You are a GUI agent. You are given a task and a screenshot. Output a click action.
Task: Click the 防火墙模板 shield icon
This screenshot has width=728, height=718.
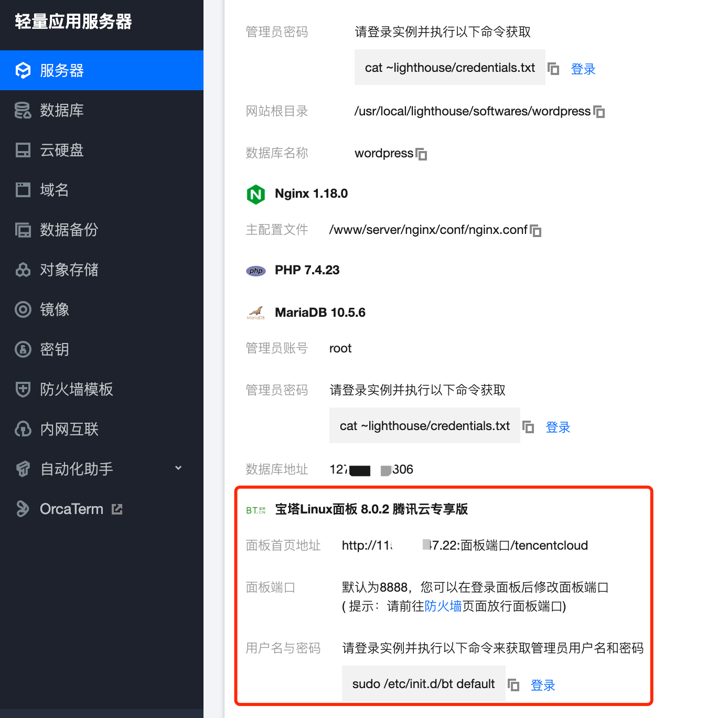pos(23,389)
